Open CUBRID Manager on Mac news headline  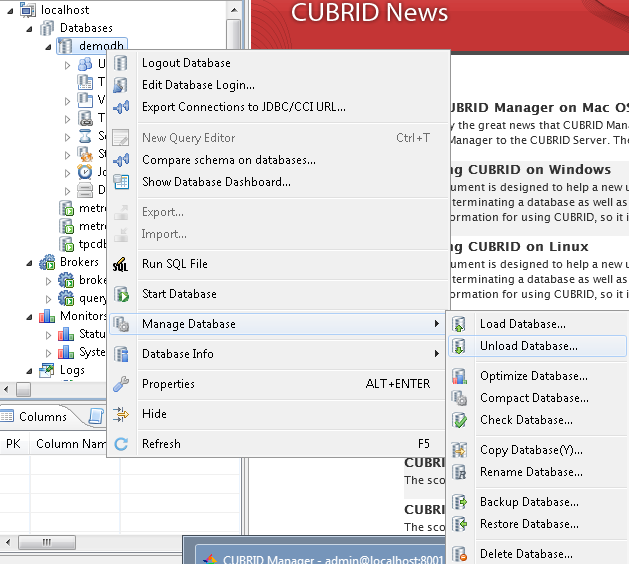coord(538,108)
